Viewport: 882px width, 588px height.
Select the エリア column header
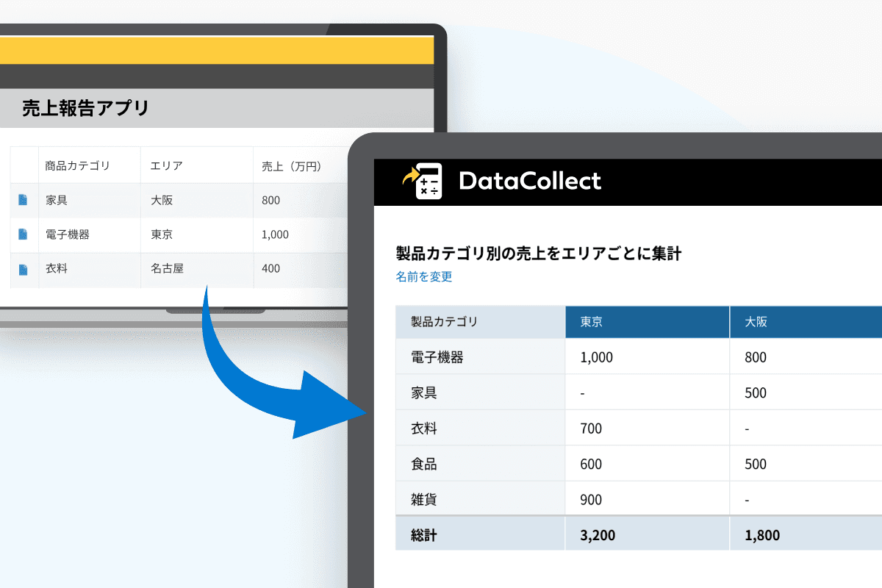click(166, 166)
